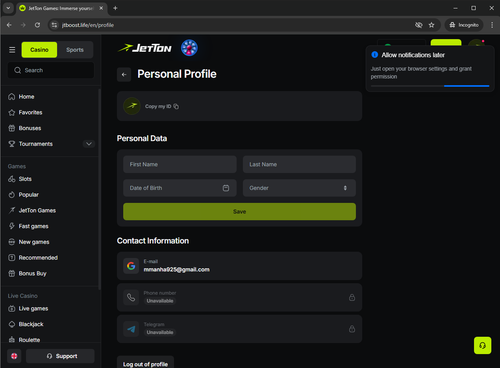Screen dimensions: 500x368
Task: Click the notification popup progress bar
Action: coord(430,86)
